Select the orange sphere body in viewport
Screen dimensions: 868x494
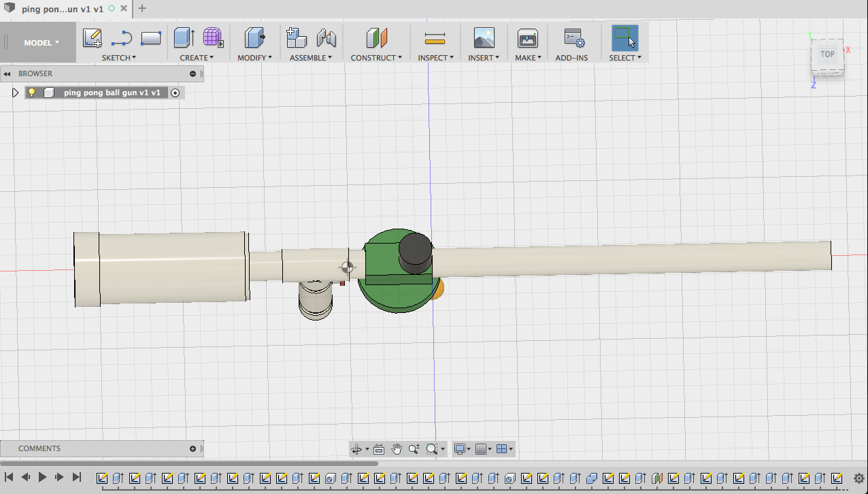click(439, 289)
